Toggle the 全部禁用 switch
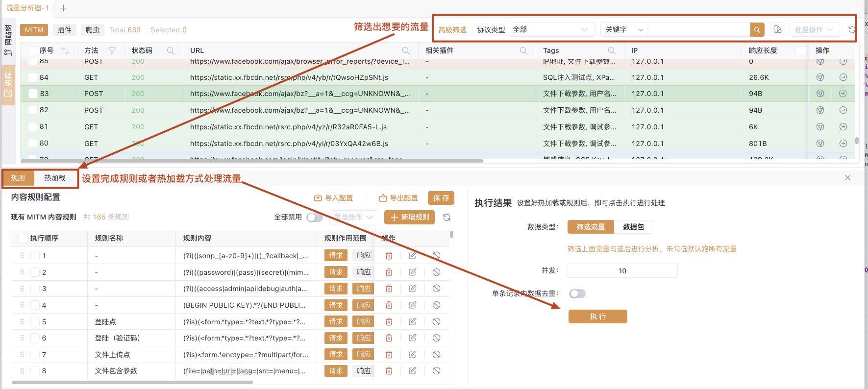The image size is (868, 389). (x=315, y=217)
